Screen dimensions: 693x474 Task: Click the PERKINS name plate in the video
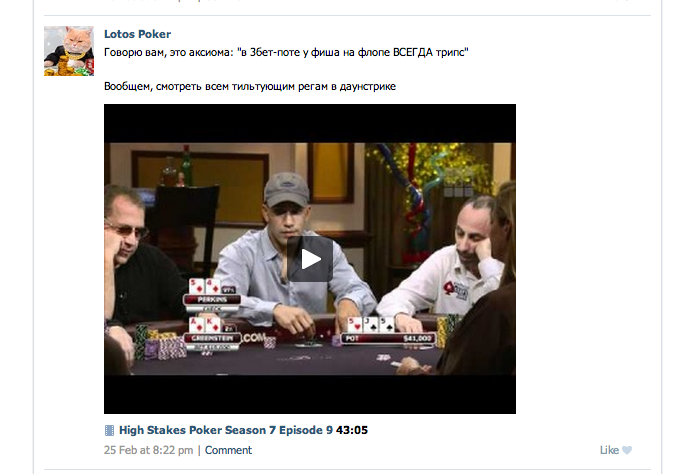pos(212,300)
